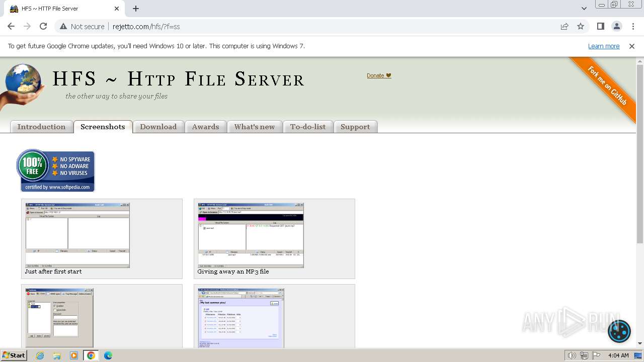Image resolution: width=644 pixels, height=362 pixels.
Task: Click the 4:04 AM system clock
Action: tap(618, 355)
